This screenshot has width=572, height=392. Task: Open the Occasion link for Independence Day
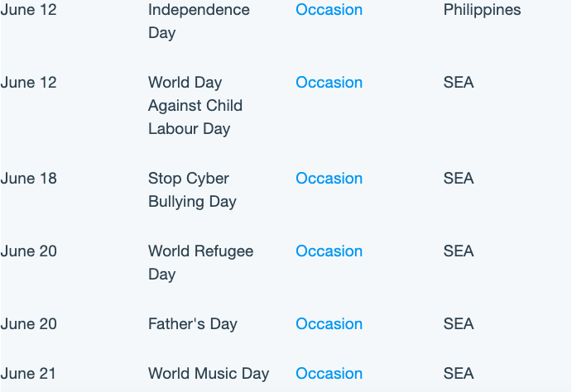(329, 10)
